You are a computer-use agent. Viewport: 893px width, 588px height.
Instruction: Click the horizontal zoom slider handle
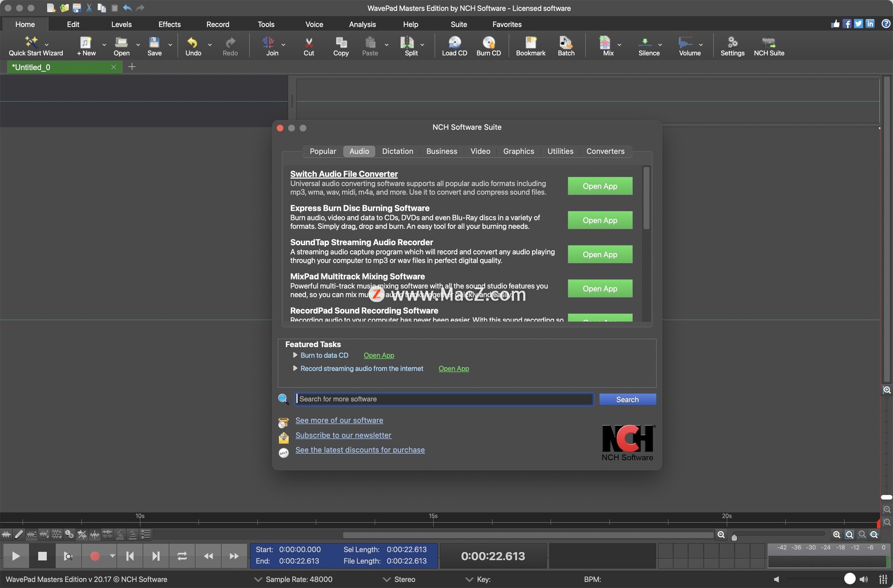pyautogui.click(x=734, y=537)
